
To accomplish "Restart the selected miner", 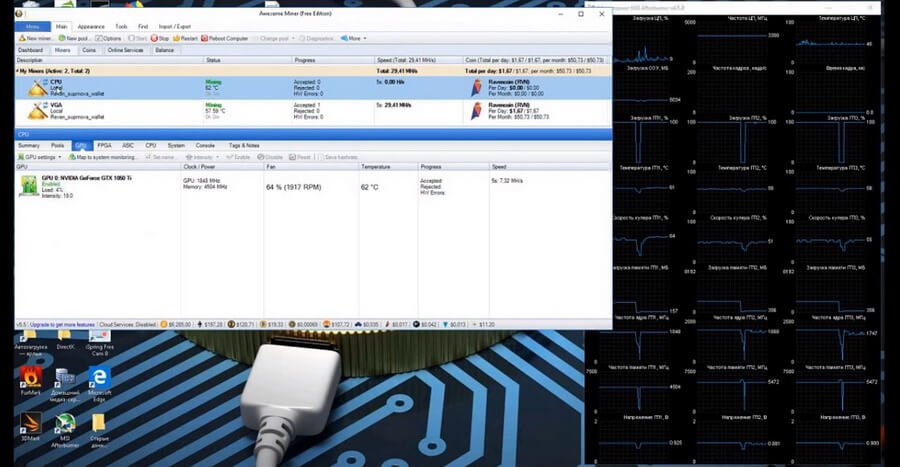I will tap(185, 38).
